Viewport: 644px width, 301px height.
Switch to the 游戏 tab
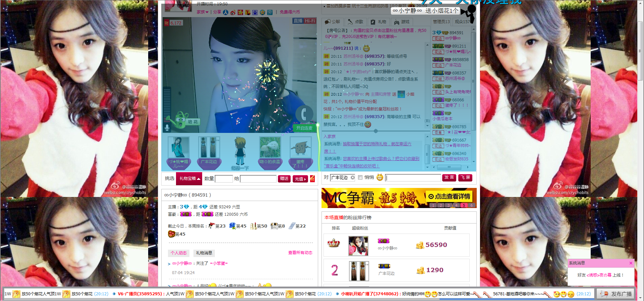click(402, 22)
